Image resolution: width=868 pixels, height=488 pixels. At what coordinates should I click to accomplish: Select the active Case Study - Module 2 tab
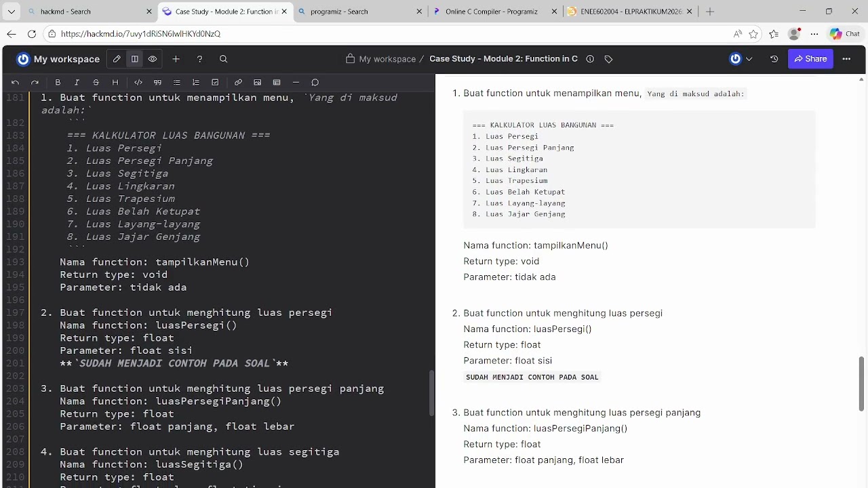(224, 12)
